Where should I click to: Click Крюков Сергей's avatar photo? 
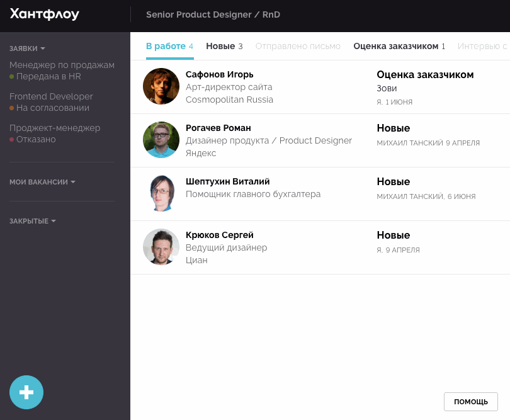[x=161, y=247]
